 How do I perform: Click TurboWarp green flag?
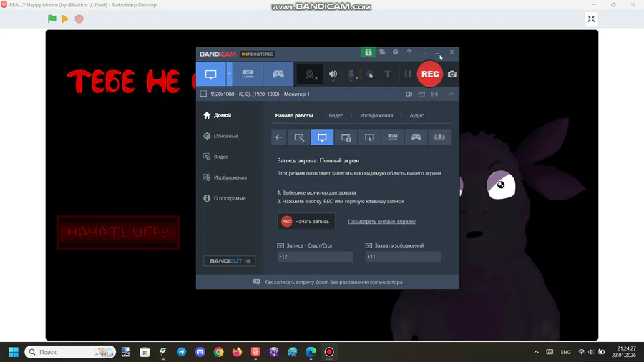(x=52, y=19)
